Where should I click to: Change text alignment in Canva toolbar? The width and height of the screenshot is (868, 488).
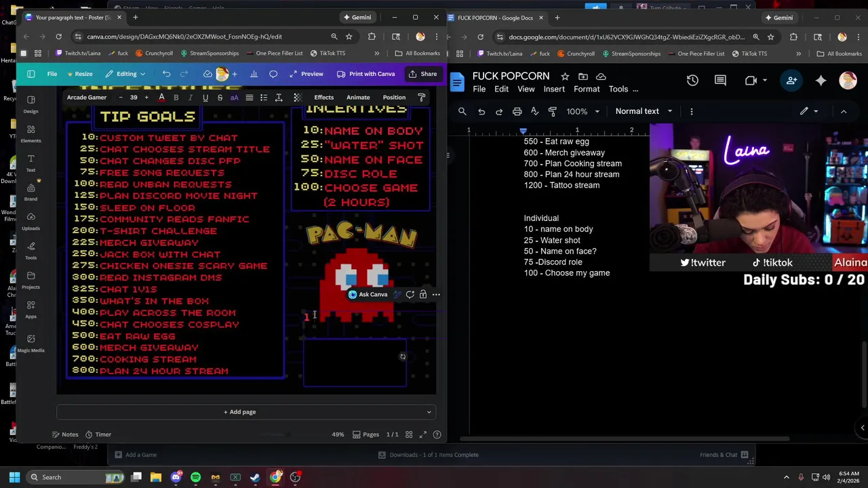(x=249, y=98)
